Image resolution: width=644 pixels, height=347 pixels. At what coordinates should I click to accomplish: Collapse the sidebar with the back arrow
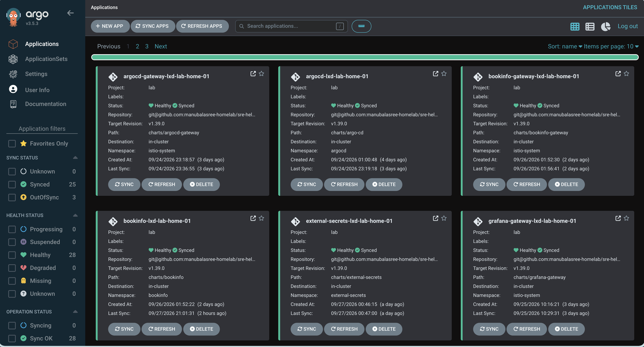(x=70, y=13)
